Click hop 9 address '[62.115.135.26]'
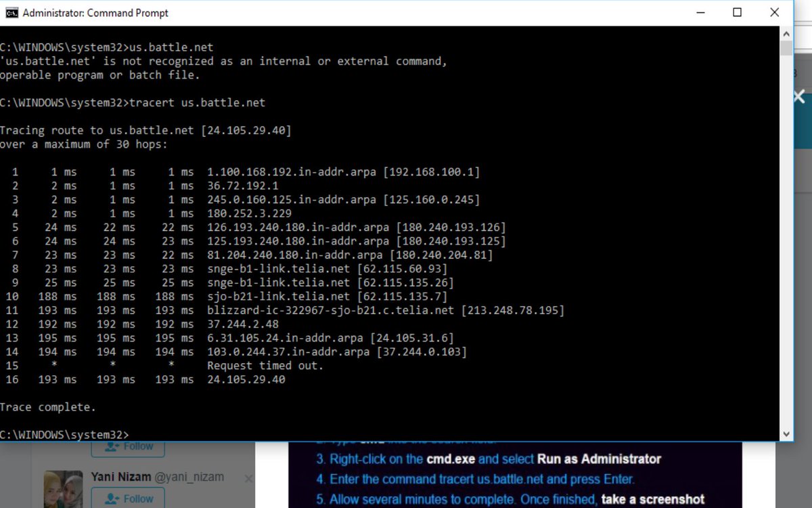 click(x=405, y=282)
